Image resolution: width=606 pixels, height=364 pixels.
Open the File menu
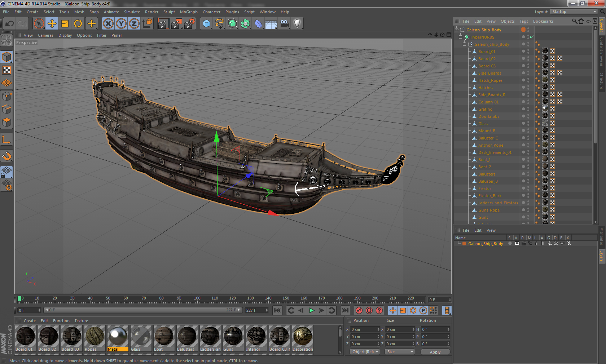pos(6,12)
